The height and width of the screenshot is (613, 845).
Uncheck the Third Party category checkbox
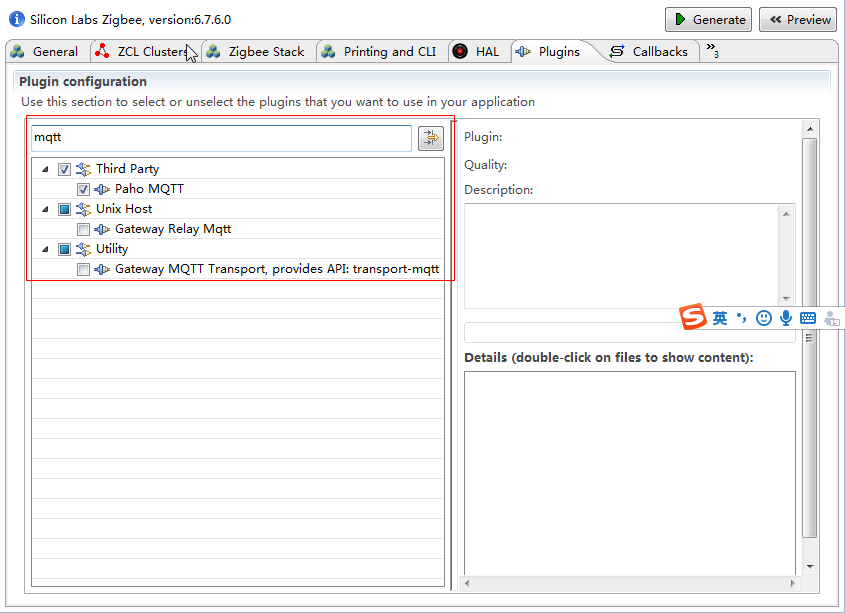click(64, 169)
